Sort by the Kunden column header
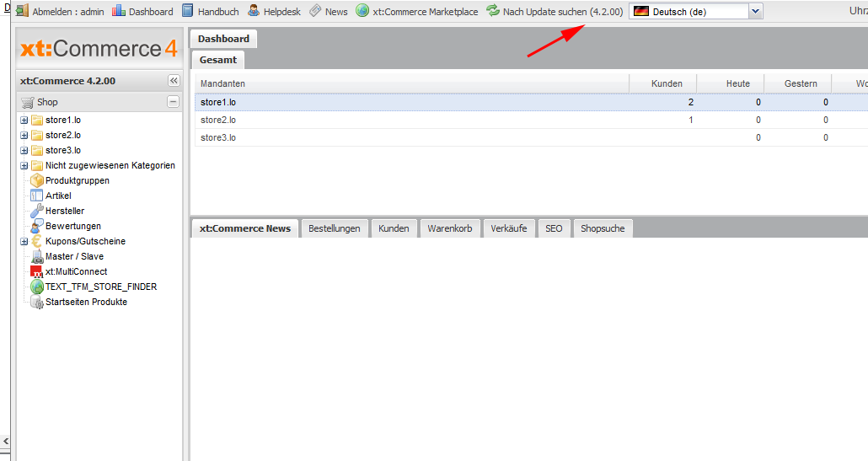 point(663,83)
